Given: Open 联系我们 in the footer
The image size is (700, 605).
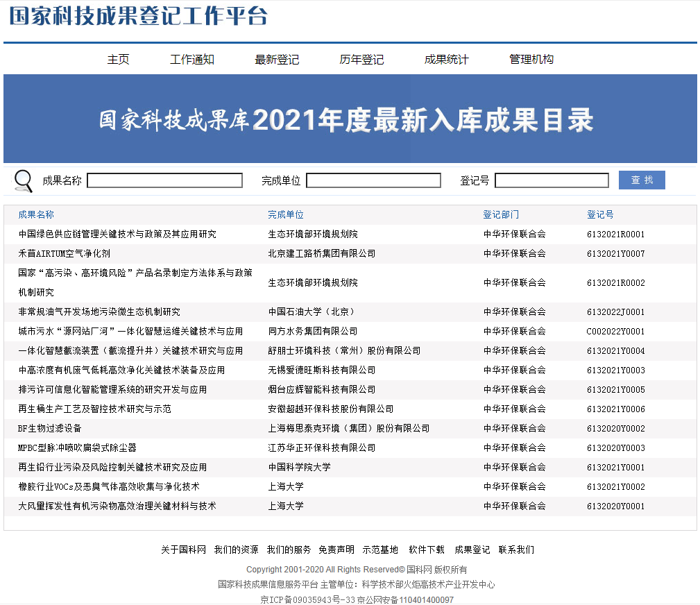Looking at the screenshot, I should 516,550.
